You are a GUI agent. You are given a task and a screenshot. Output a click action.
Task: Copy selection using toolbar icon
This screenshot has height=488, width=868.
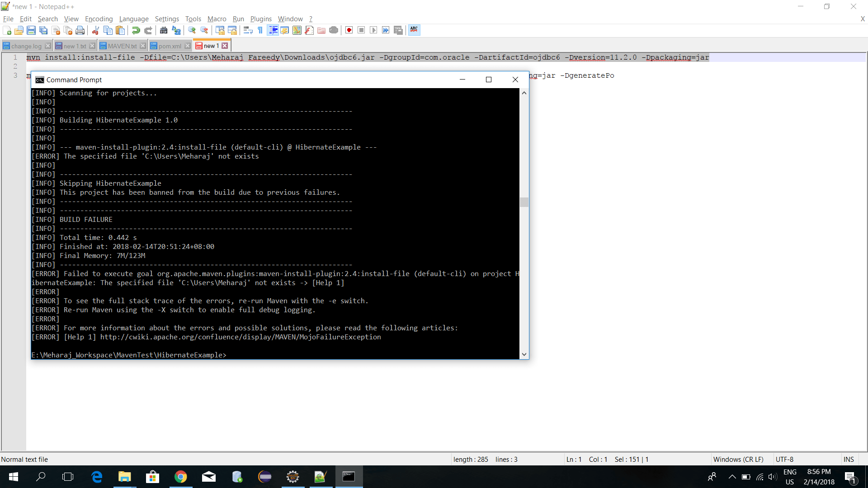pos(108,30)
